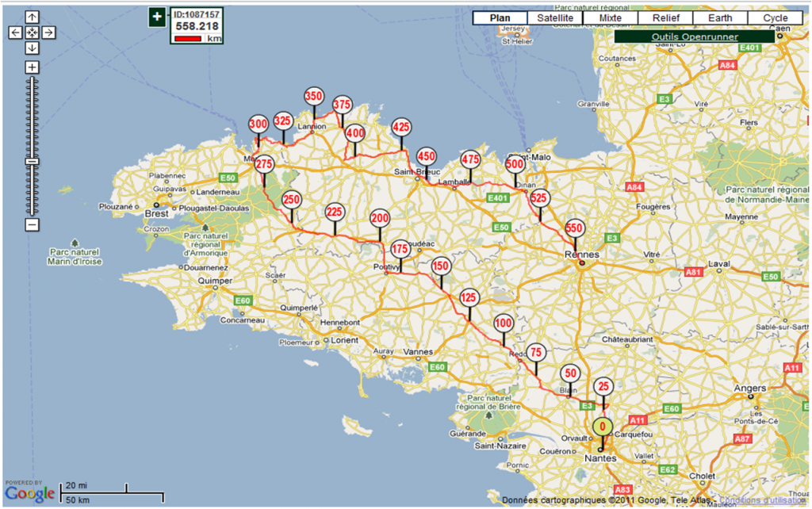Pan the map upward with the up arrow
Viewport: 812px width, 509px height.
coord(32,17)
